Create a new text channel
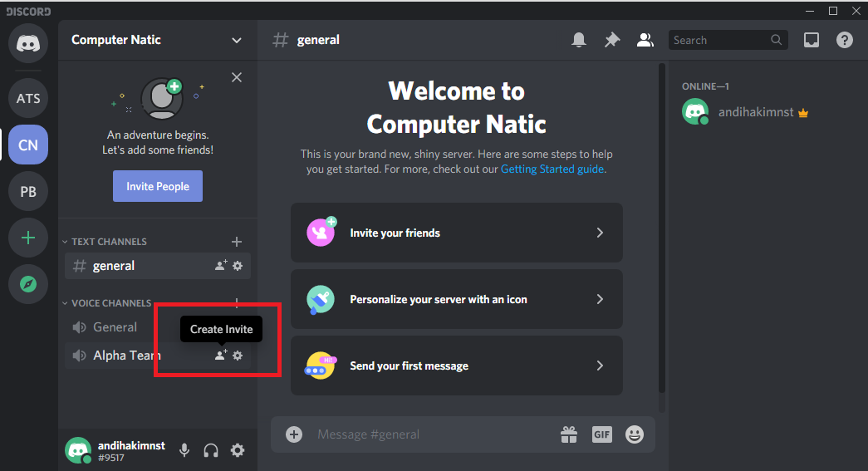 [x=237, y=242]
